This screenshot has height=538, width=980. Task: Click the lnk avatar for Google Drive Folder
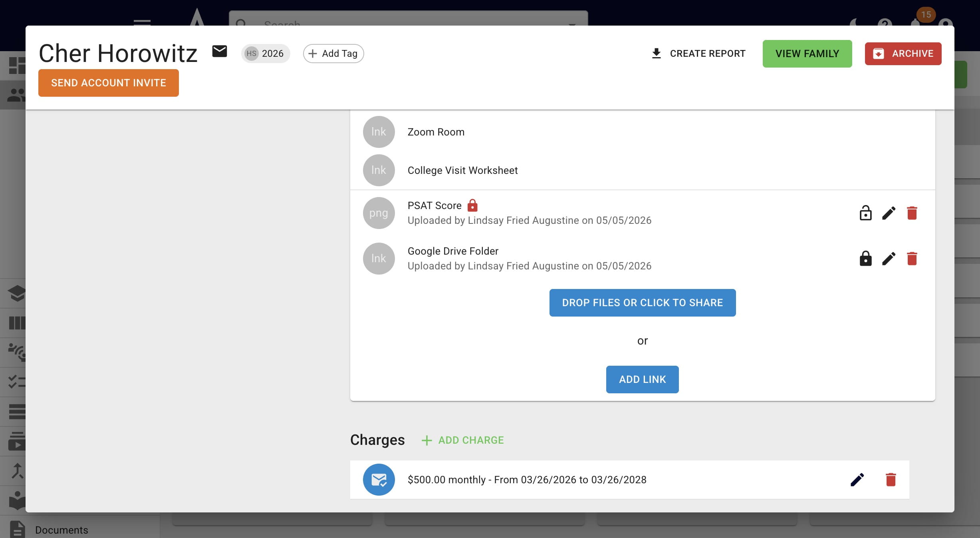379,259
